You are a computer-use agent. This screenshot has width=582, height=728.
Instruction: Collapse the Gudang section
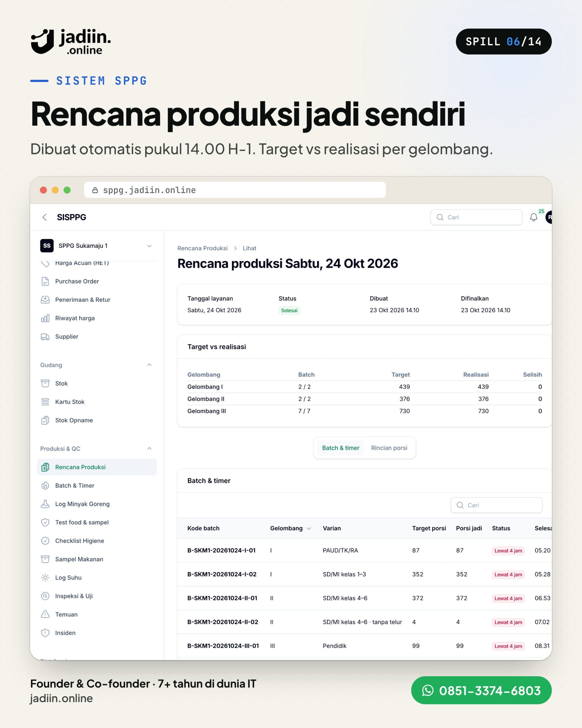click(149, 365)
